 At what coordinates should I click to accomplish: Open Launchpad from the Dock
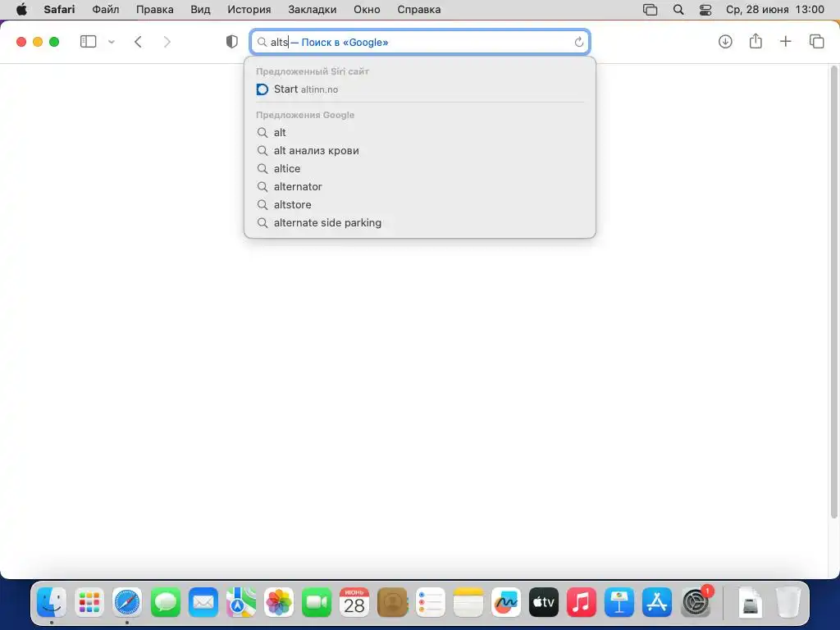click(x=89, y=602)
